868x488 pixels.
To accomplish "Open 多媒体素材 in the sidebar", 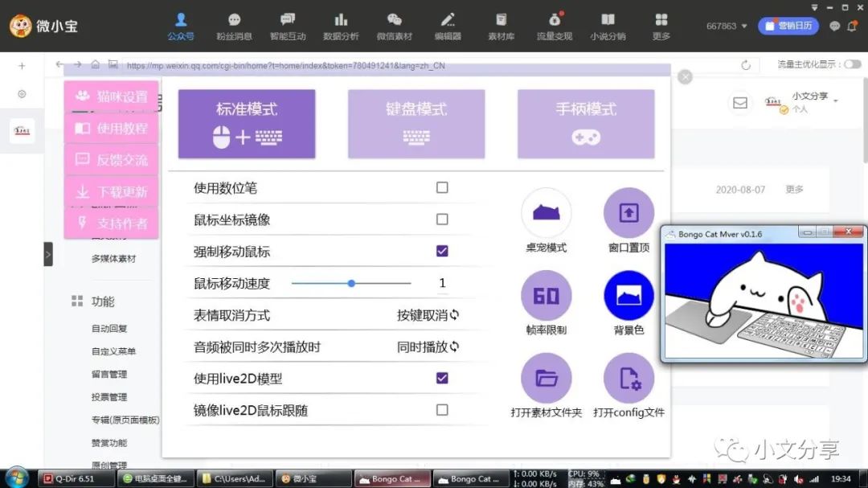I will coord(113,258).
